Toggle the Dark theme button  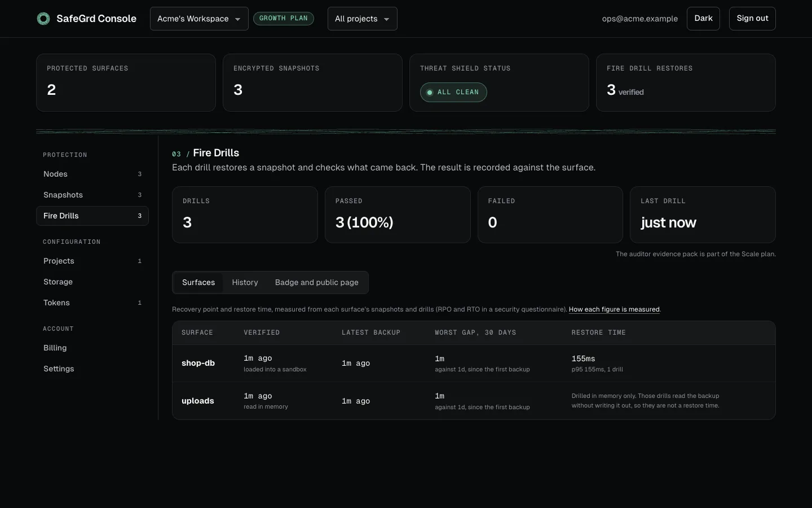click(x=703, y=19)
